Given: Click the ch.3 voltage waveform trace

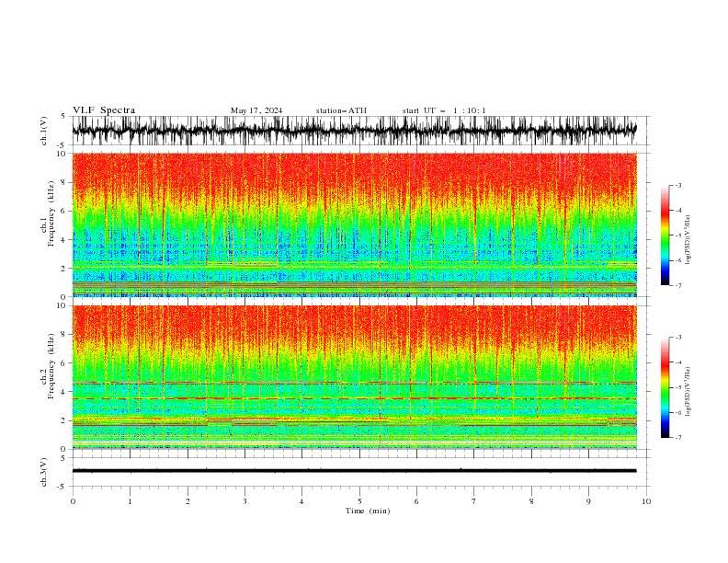Looking at the screenshot, I should [354, 471].
